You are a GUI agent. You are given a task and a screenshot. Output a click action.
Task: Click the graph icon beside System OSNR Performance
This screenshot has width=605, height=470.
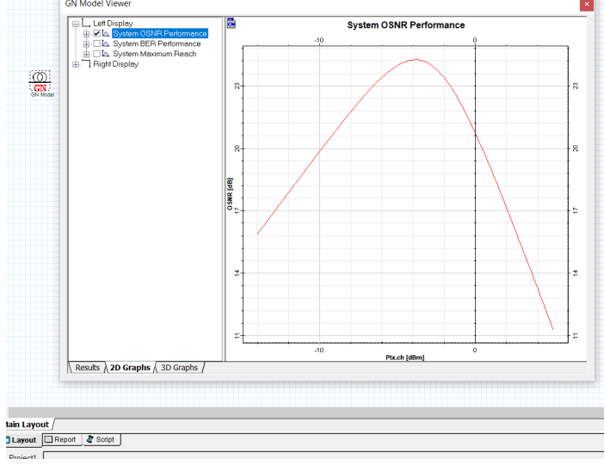pyautogui.click(x=105, y=34)
